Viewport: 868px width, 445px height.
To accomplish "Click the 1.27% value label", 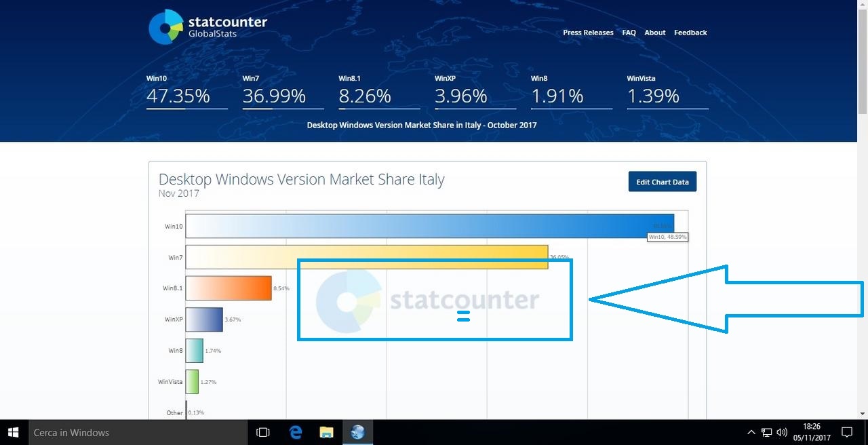I will 209,382.
